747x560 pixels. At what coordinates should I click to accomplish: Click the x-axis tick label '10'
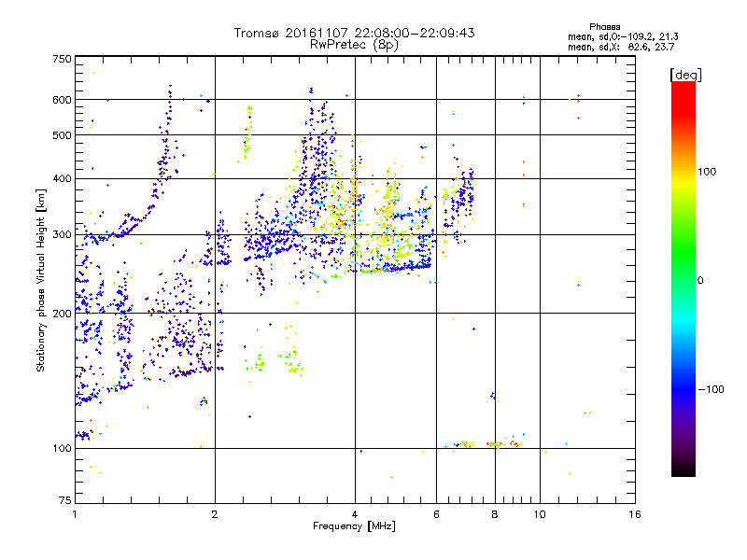pyautogui.click(x=540, y=514)
